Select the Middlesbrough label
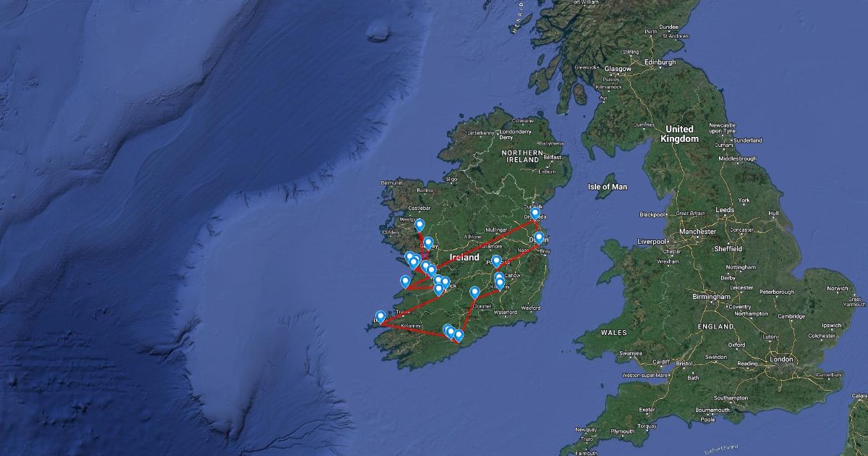This screenshot has height=456, width=868. [x=738, y=158]
